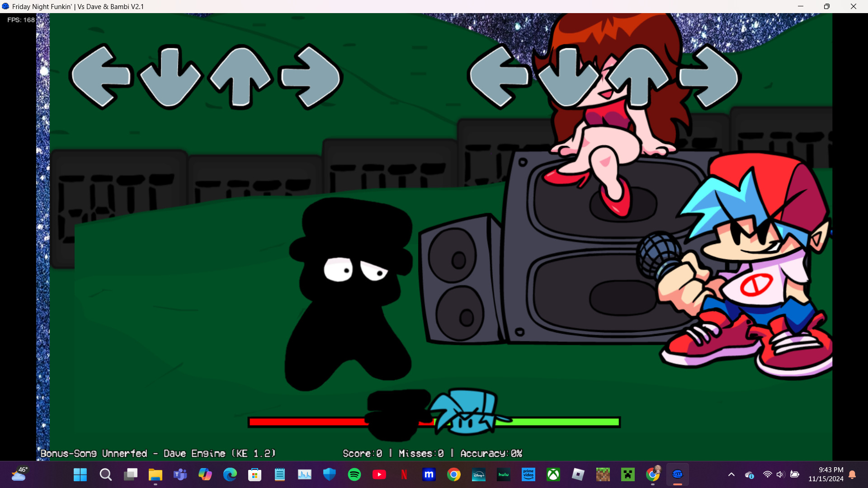
Task: Click the opponent's right arrow receptor
Action: 310,77
